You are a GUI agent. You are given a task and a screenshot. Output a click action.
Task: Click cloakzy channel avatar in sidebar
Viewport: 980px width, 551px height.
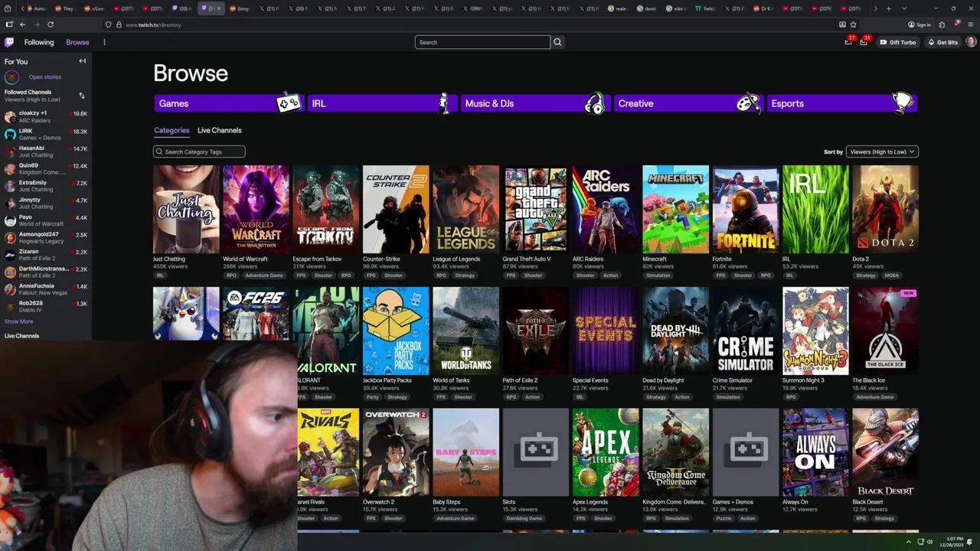[10, 117]
